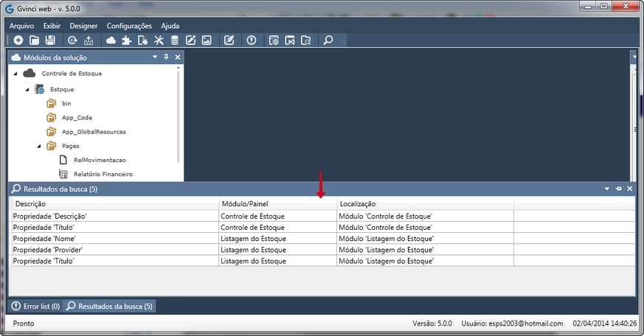This screenshot has width=644, height=336.
Task: Click the new project plus icon
Action: pos(18,41)
